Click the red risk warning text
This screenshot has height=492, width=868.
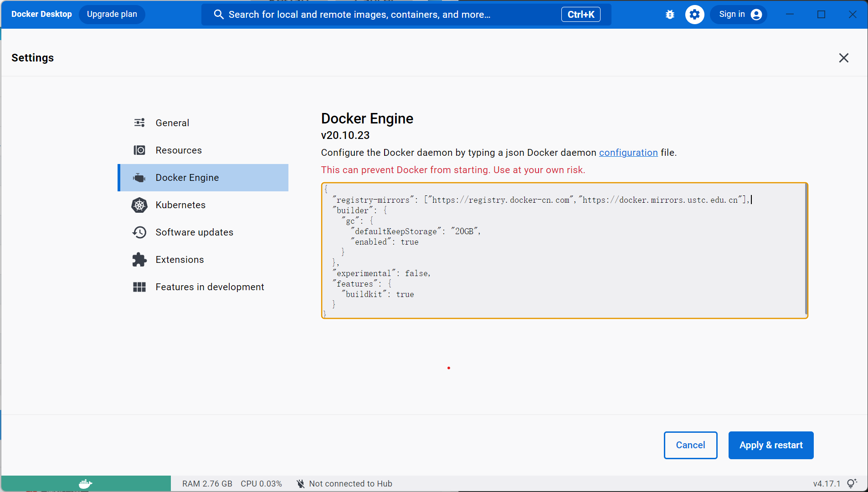coord(453,170)
